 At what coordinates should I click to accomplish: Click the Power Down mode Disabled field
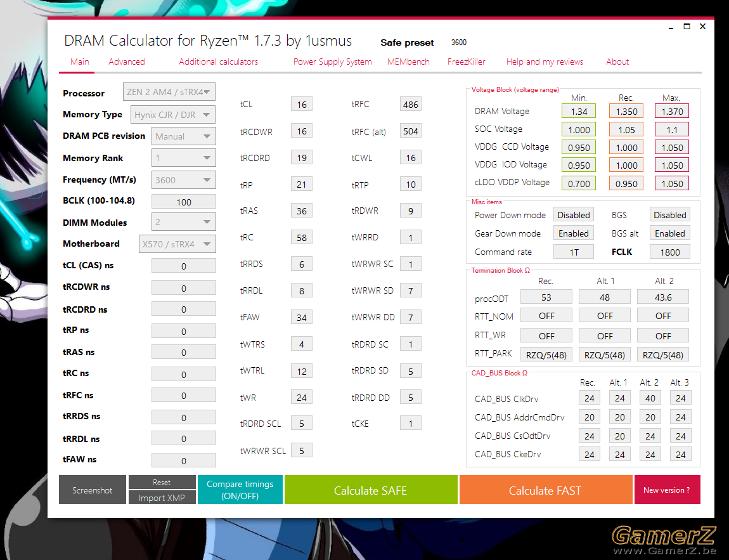coord(574,215)
